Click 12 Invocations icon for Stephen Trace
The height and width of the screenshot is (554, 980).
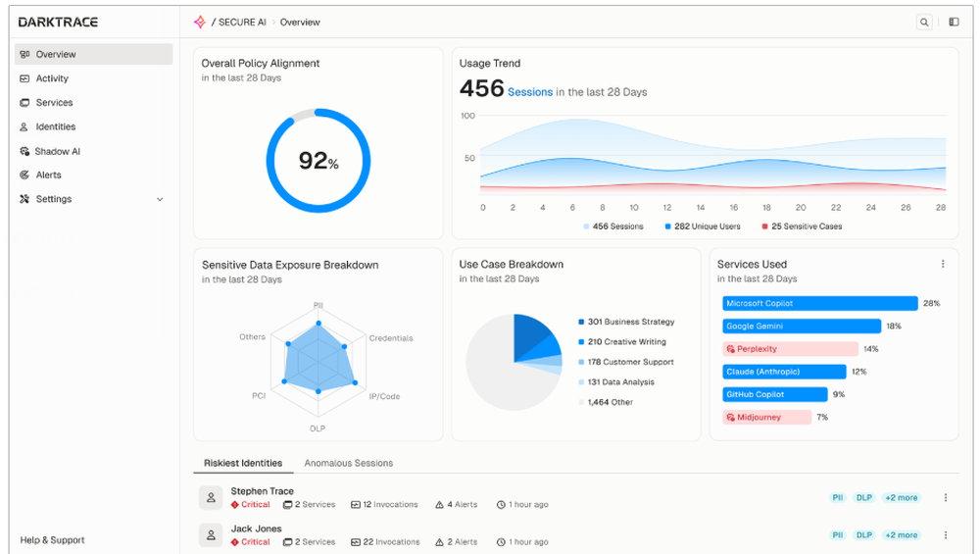(x=356, y=505)
